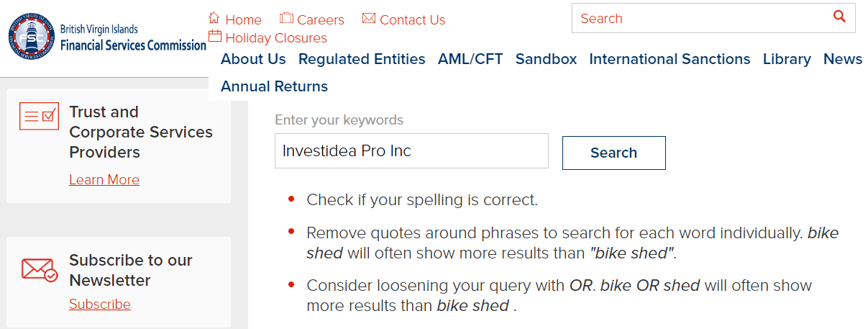Image resolution: width=868 pixels, height=329 pixels.
Task: Open the Regulated Entities menu
Action: click(362, 59)
